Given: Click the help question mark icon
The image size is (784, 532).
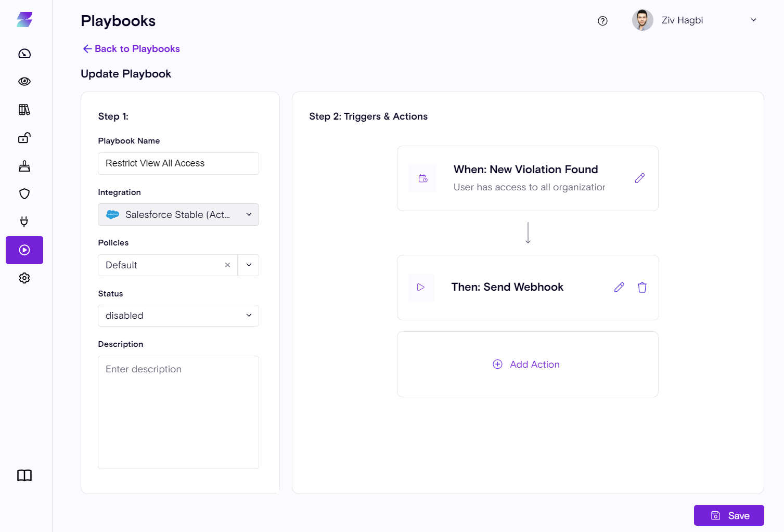Looking at the screenshot, I should pos(602,21).
